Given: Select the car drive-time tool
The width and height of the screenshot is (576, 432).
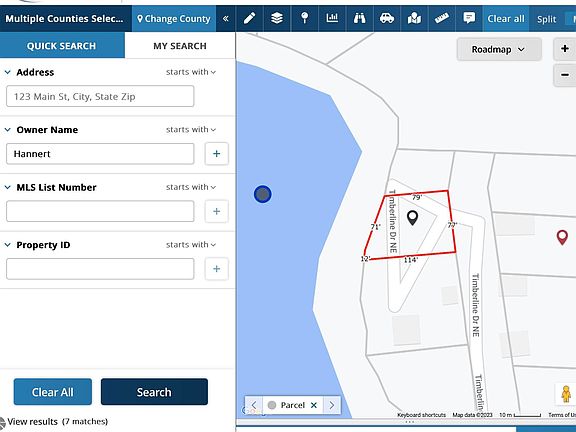Looking at the screenshot, I should (x=387, y=18).
